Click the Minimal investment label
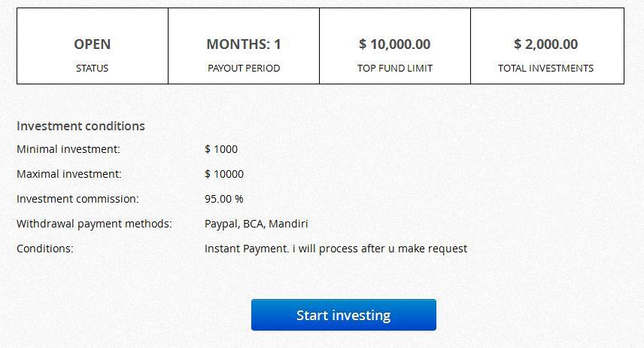 coord(68,149)
